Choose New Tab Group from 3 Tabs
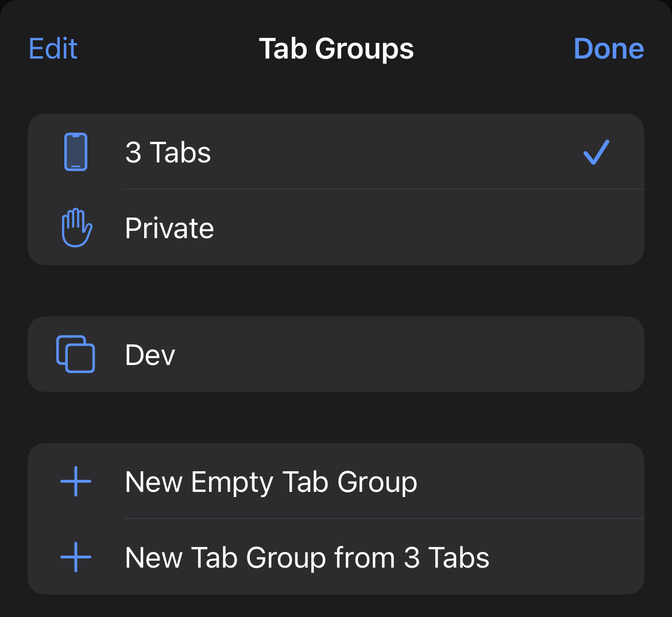672x617 pixels. (307, 558)
